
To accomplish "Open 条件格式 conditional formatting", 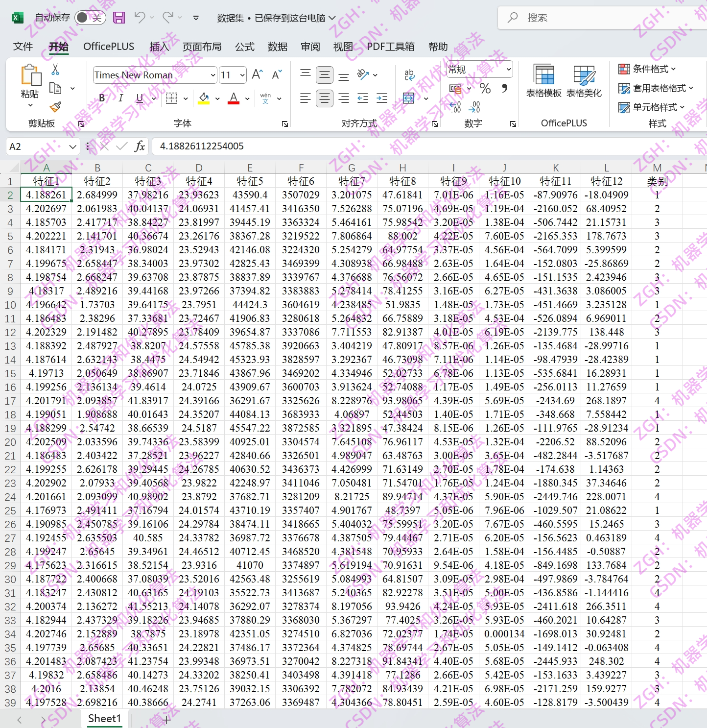I will coord(647,69).
